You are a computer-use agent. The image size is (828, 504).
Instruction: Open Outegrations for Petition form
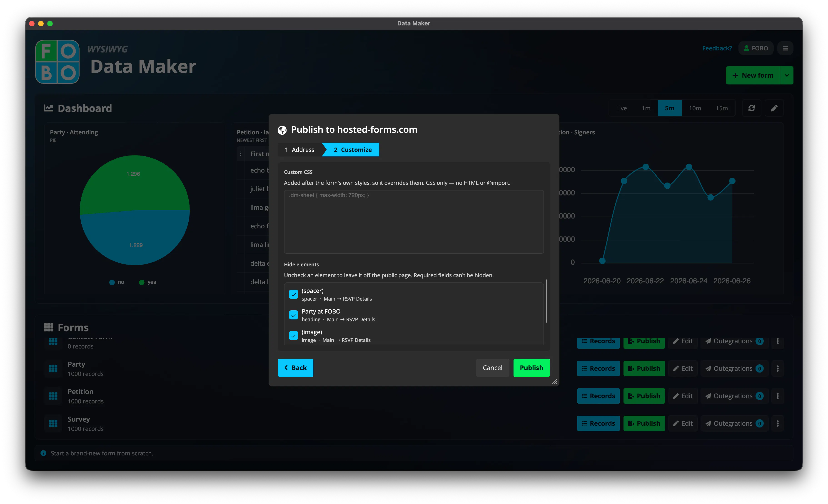pos(734,396)
